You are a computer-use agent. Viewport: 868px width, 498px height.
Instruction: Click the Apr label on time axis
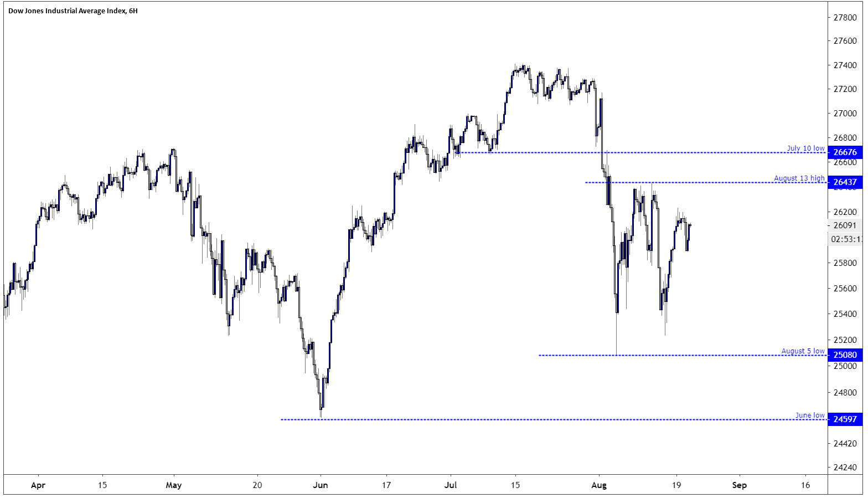coord(38,485)
